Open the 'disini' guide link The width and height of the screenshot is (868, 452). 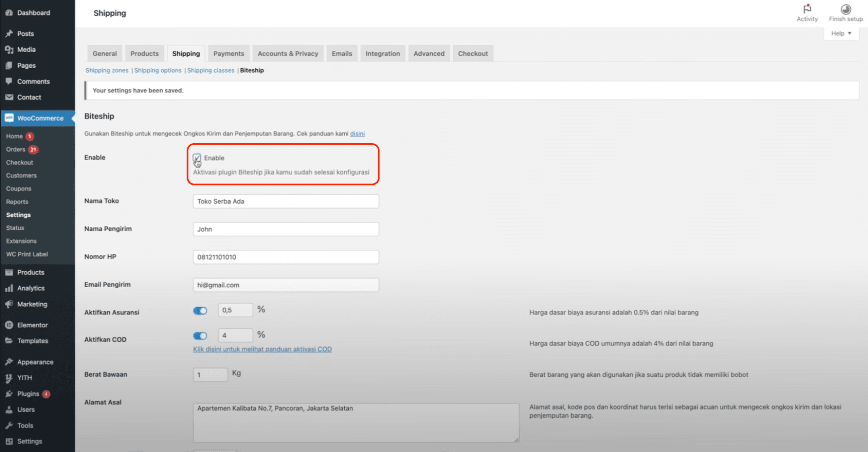pyautogui.click(x=357, y=134)
